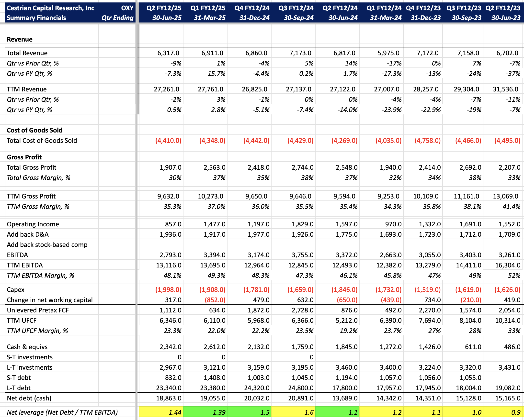Select the 31,536.0 TTM Revenue cell
Image resolution: width=524 pixels, height=420 pixels.
pyautogui.click(x=505, y=89)
